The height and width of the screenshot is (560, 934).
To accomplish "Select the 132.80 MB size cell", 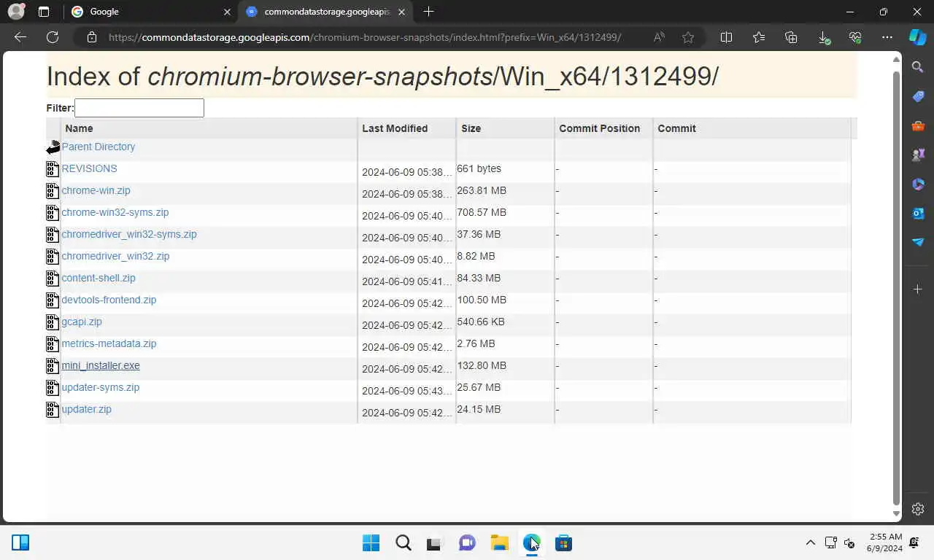I will coord(482,365).
